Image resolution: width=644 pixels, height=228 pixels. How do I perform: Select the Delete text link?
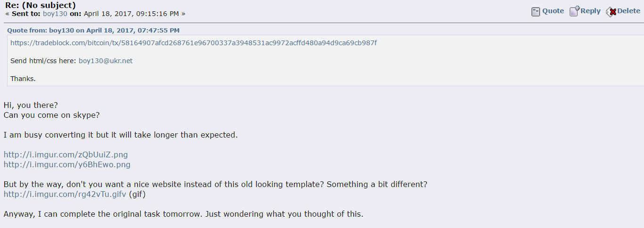point(629,11)
